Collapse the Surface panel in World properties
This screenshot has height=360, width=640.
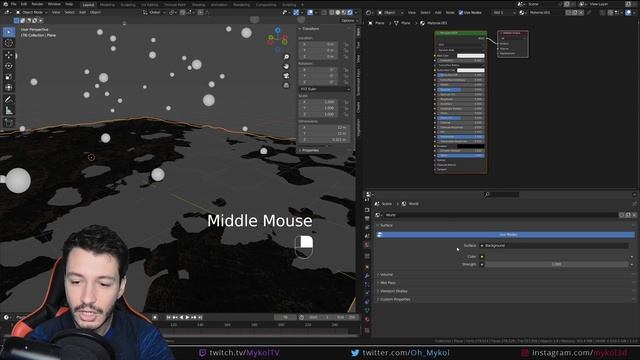pyautogui.click(x=386, y=225)
